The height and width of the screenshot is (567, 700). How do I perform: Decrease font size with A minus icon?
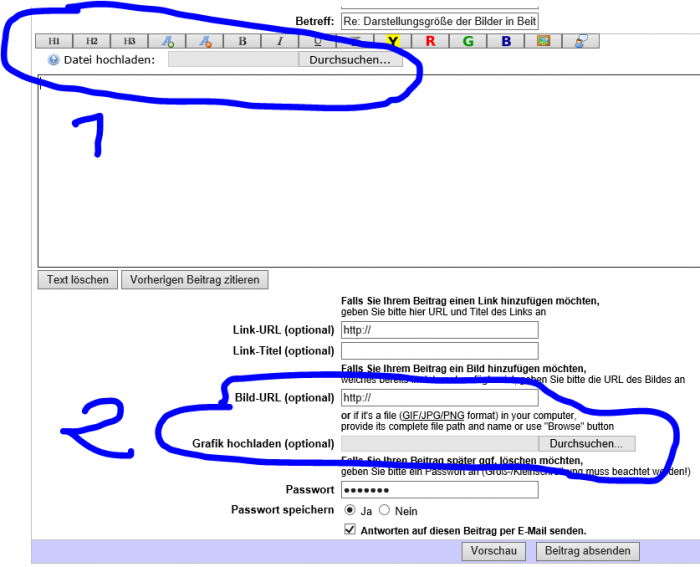(204, 41)
